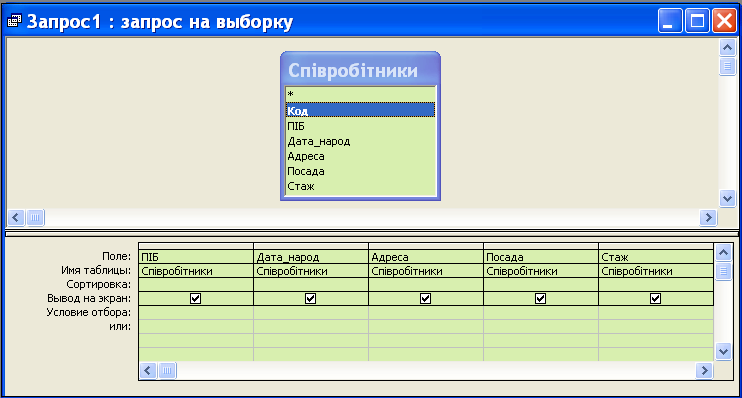This screenshot has width=742, height=398.
Task: Click Имя таблицы cell under Дата_народ column
Action: point(311,271)
